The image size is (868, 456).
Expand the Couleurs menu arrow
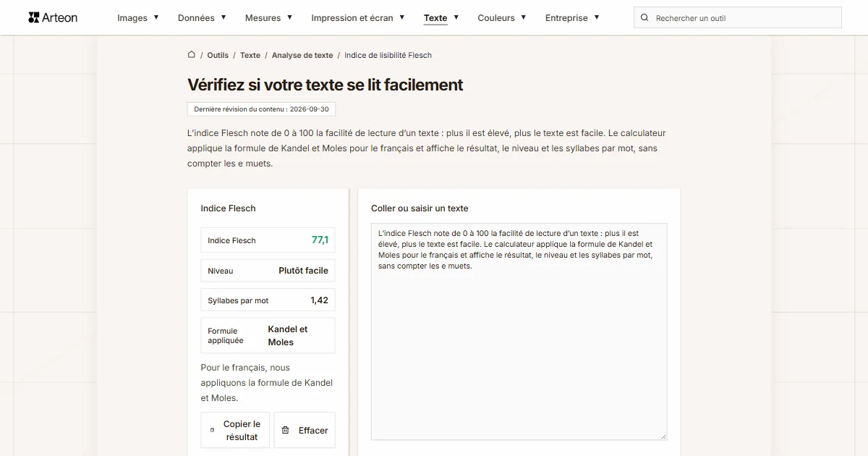[x=523, y=17]
